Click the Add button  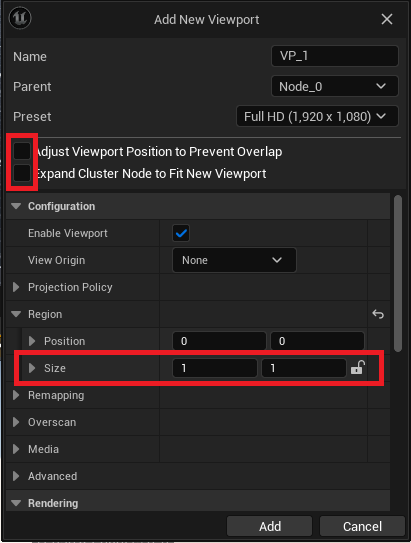270,526
